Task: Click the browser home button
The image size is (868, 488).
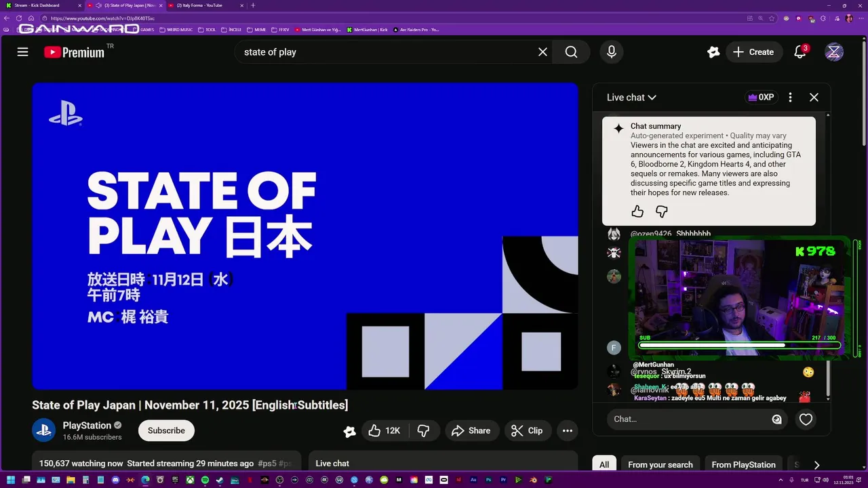Action: pyautogui.click(x=31, y=18)
